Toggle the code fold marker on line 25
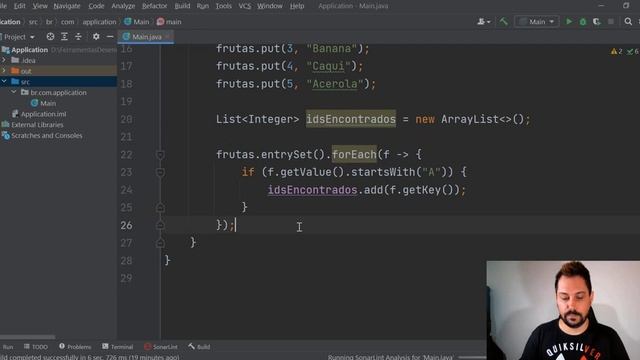Image resolution: width=640 pixels, height=360 pixels. click(160, 207)
